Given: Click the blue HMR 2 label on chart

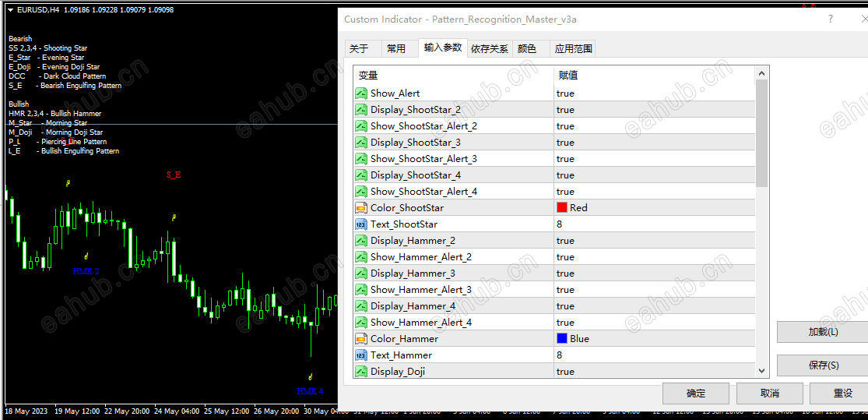Looking at the screenshot, I should [x=86, y=271].
